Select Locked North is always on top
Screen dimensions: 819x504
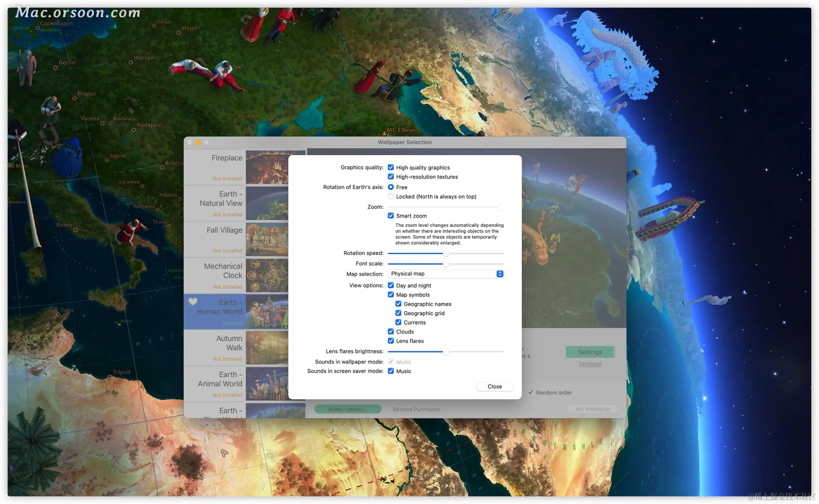[x=391, y=197]
